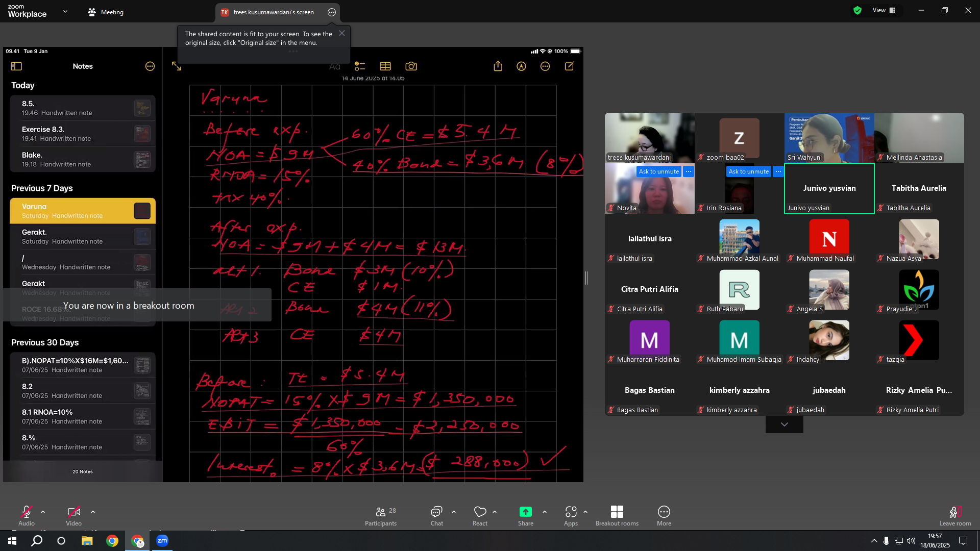
Task: Click the Leave room button
Action: (x=955, y=515)
